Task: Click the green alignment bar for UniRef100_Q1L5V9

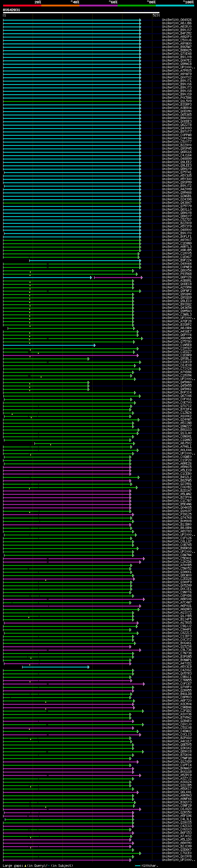Action: (72, 101)
